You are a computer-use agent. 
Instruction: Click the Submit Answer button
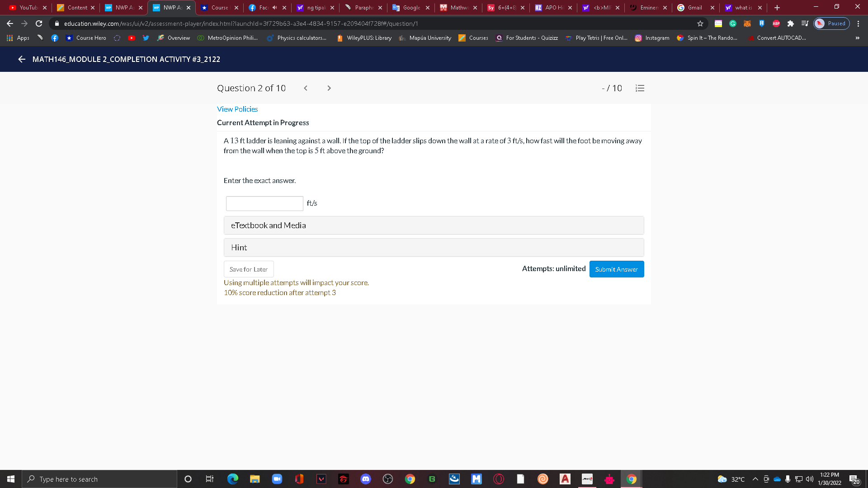(616, 269)
